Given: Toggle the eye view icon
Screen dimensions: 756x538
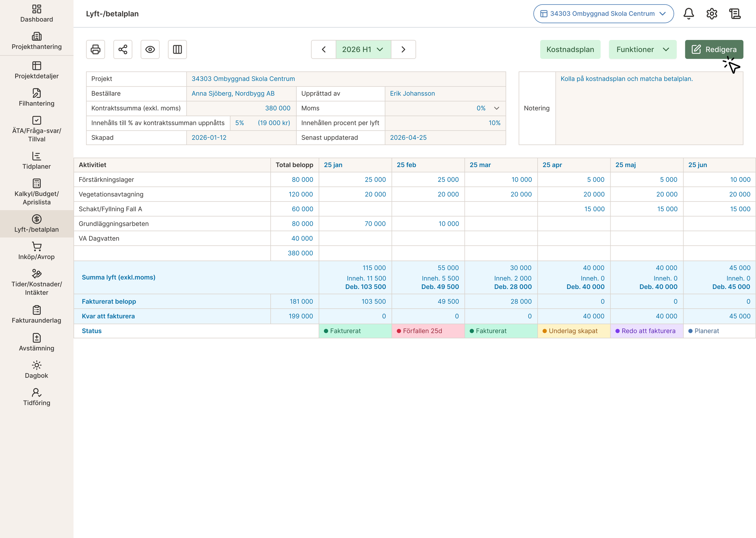Looking at the screenshot, I should pos(150,49).
